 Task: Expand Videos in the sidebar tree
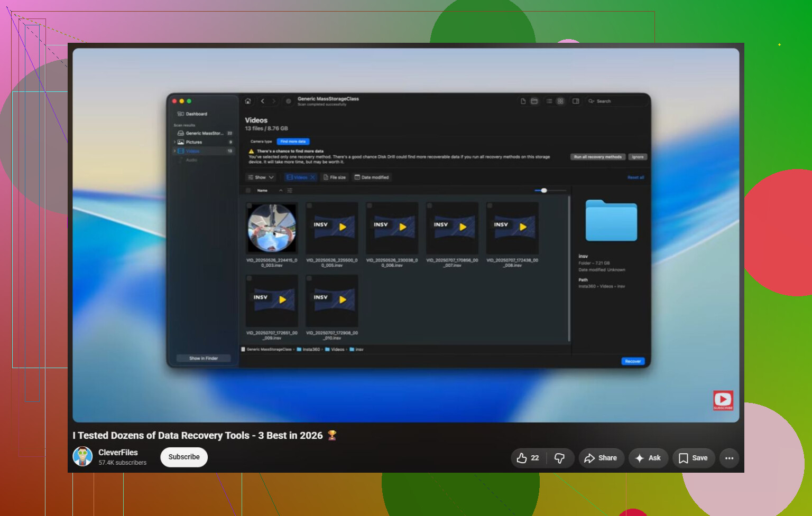(x=174, y=151)
